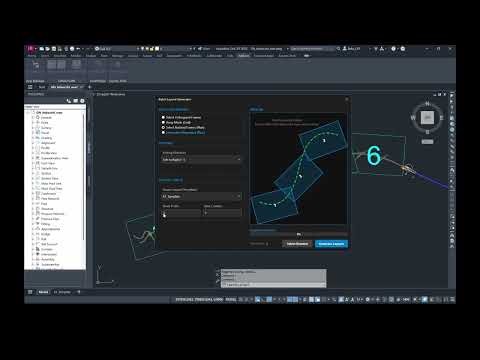The height and width of the screenshot is (360, 480).
Task: Click the help question mark icon
Action: (393, 49)
